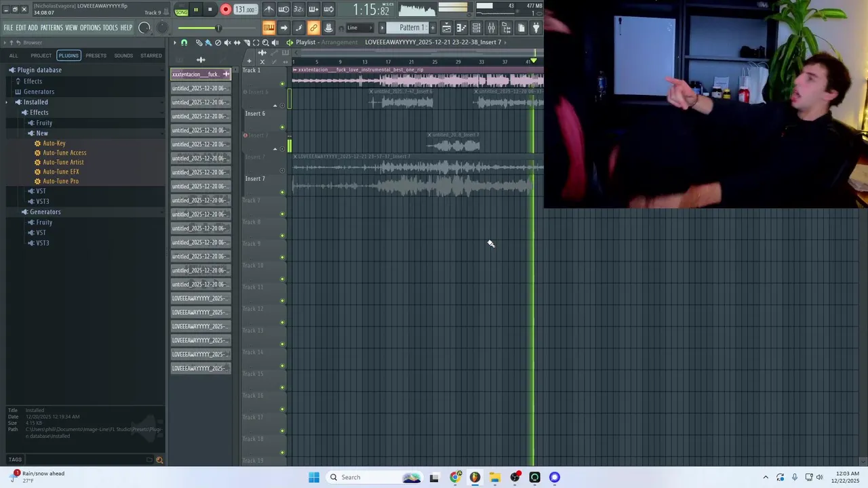The height and width of the screenshot is (488, 868).
Task: Click the playlist magnet snap icon
Action: point(184,43)
